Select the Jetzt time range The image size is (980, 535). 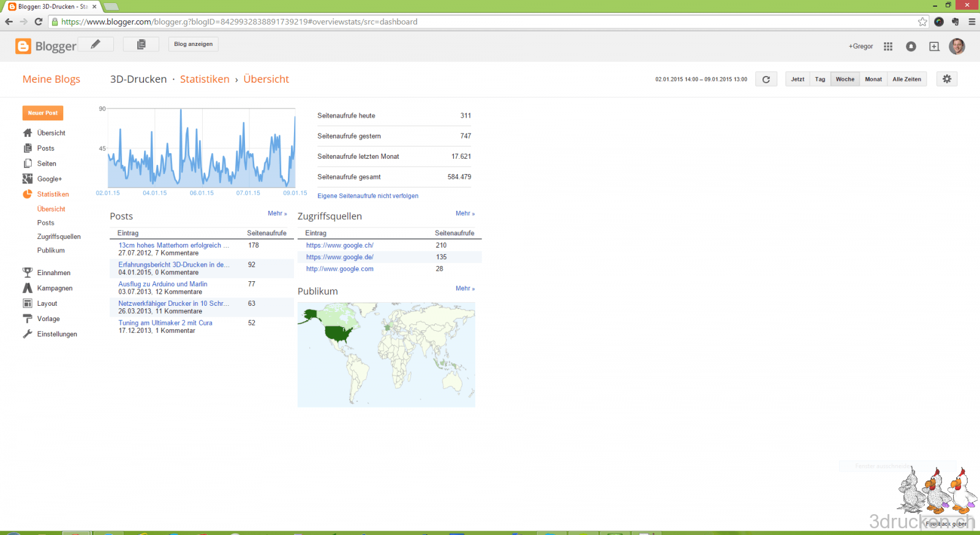(x=797, y=79)
